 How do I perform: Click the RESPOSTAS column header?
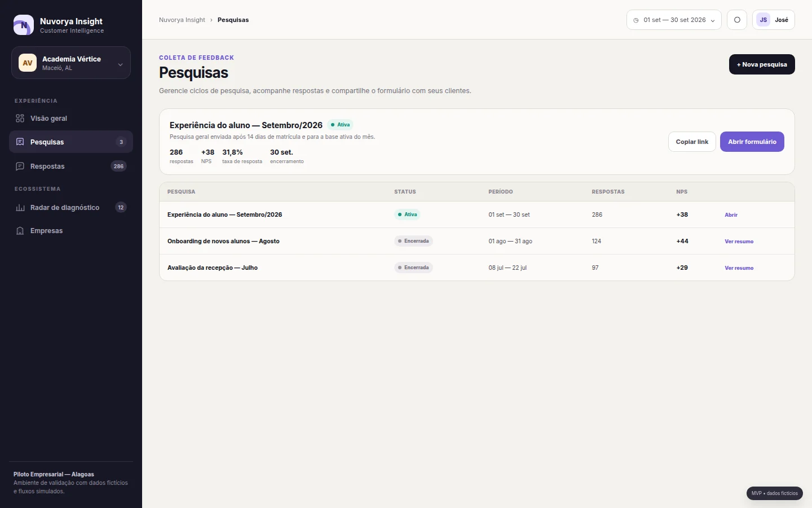(x=608, y=192)
